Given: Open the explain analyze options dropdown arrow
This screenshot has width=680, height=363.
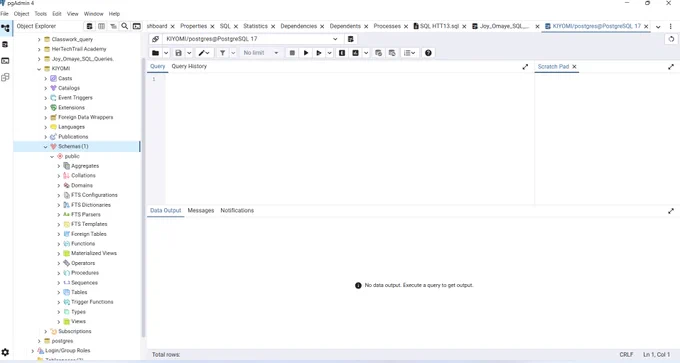Looking at the screenshot, I should pos(366,53).
